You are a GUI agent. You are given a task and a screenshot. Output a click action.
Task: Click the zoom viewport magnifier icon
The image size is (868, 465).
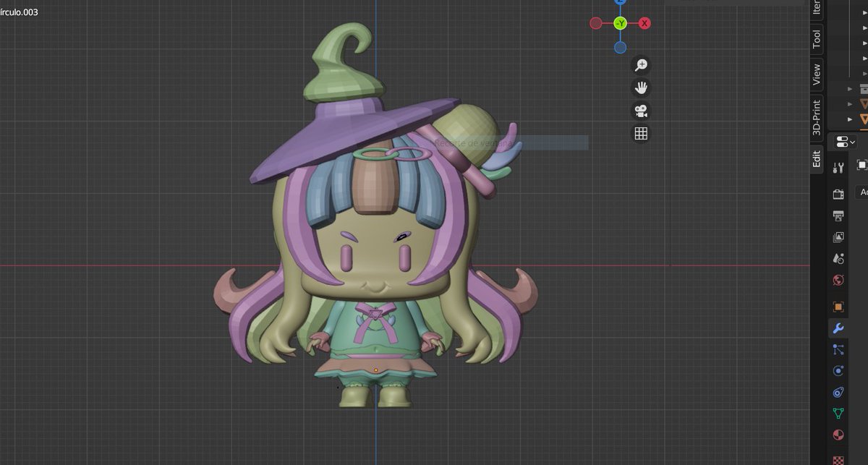pyautogui.click(x=641, y=65)
